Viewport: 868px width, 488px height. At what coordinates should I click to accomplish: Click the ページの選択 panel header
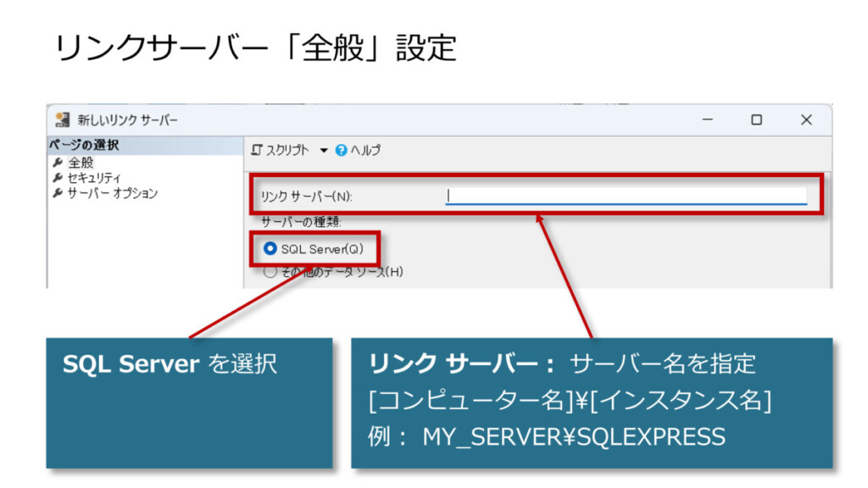85,145
